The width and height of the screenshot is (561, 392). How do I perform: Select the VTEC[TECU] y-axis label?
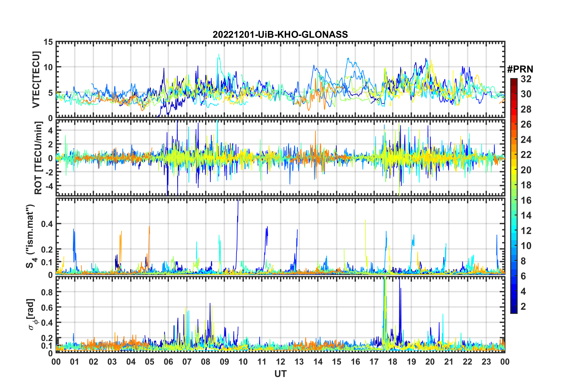click(x=36, y=80)
